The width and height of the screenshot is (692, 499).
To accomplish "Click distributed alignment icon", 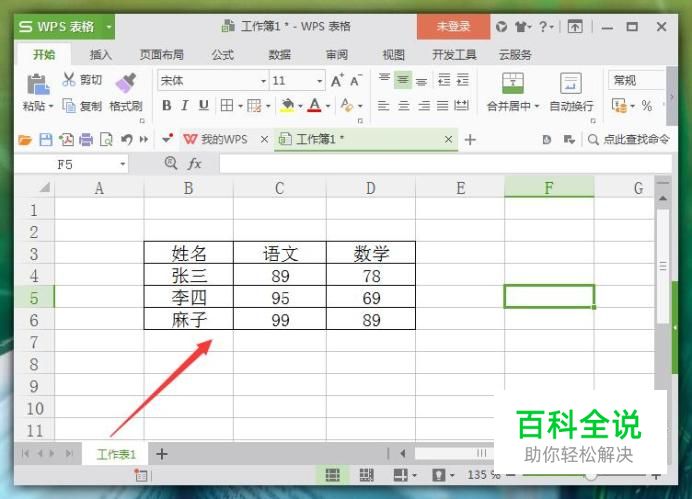I will pyautogui.click(x=462, y=106).
